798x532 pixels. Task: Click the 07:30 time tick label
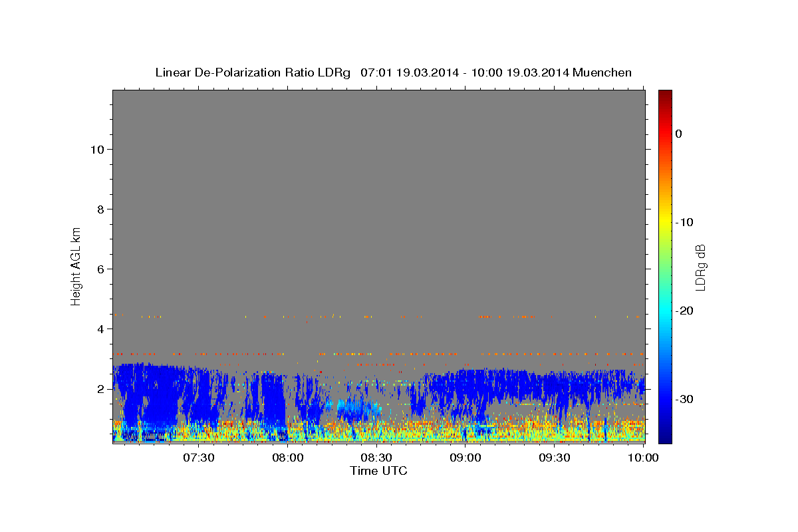(x=198, y=458)
